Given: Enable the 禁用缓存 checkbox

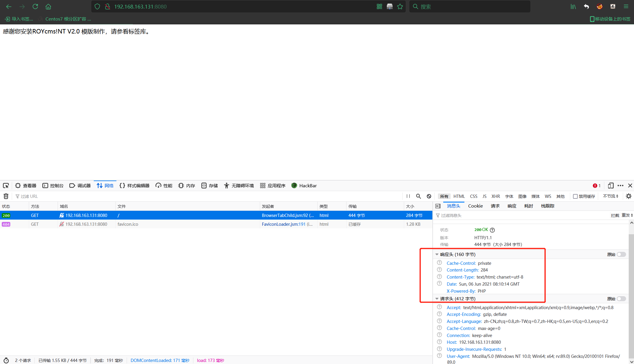Looking at the screenshot, I should point(575,196).
